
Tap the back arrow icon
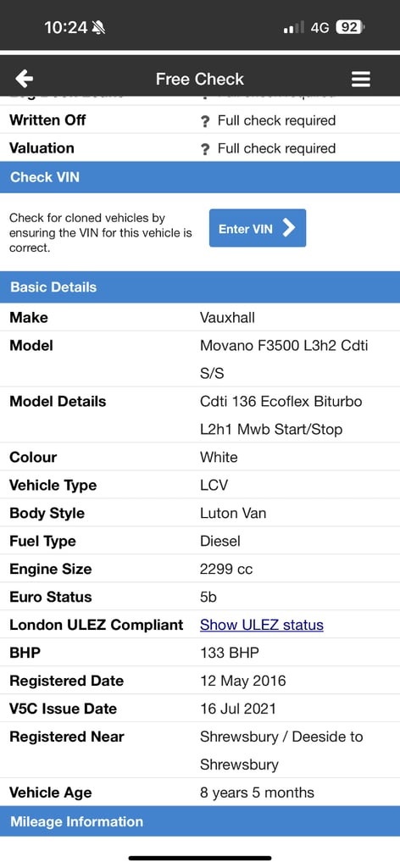[25, 79]
